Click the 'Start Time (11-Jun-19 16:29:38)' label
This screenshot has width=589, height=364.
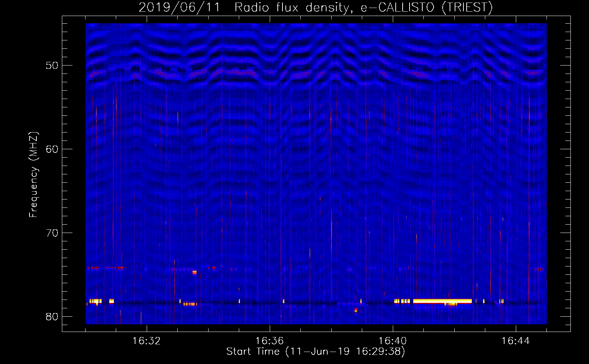[x=316, y=352]
